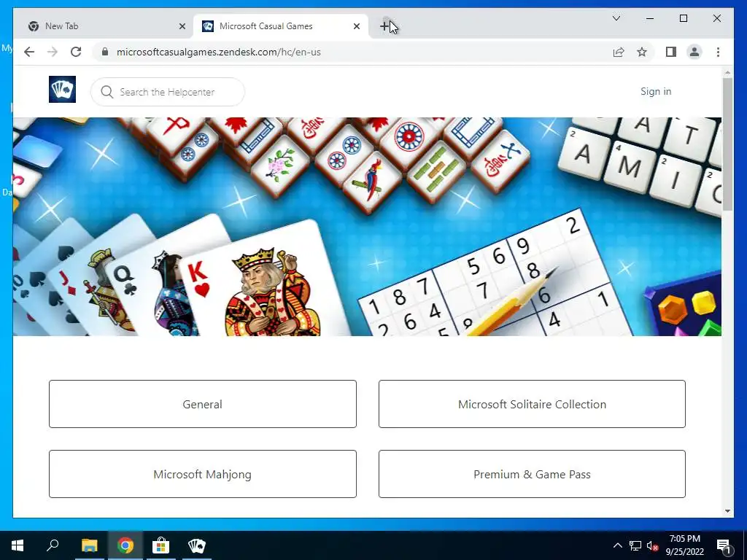The height and width of the screenshot is (560, 747).
Task: Share this page using the share icon
Action: 619,52
